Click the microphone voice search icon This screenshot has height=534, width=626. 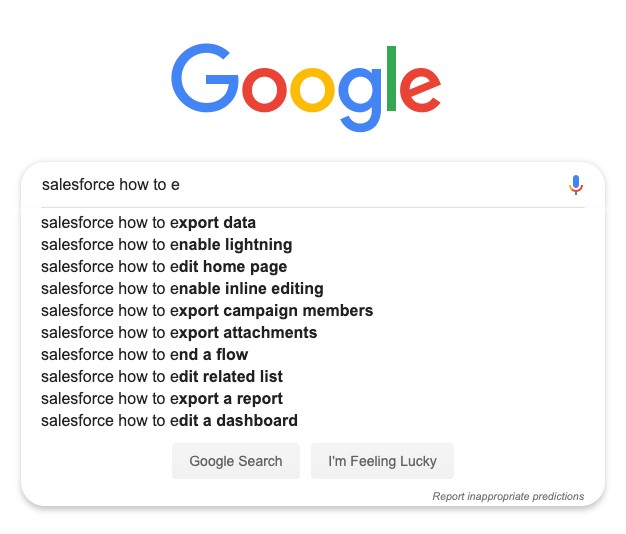click(x=575, y=185)
